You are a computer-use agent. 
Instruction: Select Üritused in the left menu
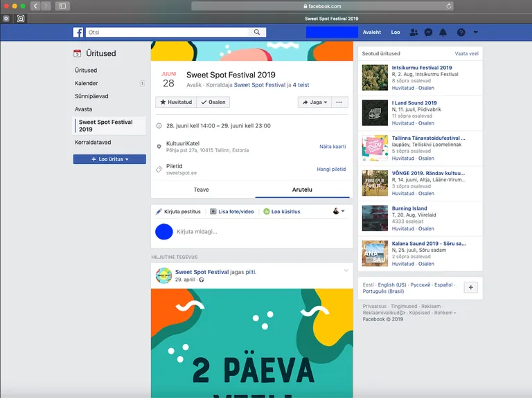coord(86,70)
